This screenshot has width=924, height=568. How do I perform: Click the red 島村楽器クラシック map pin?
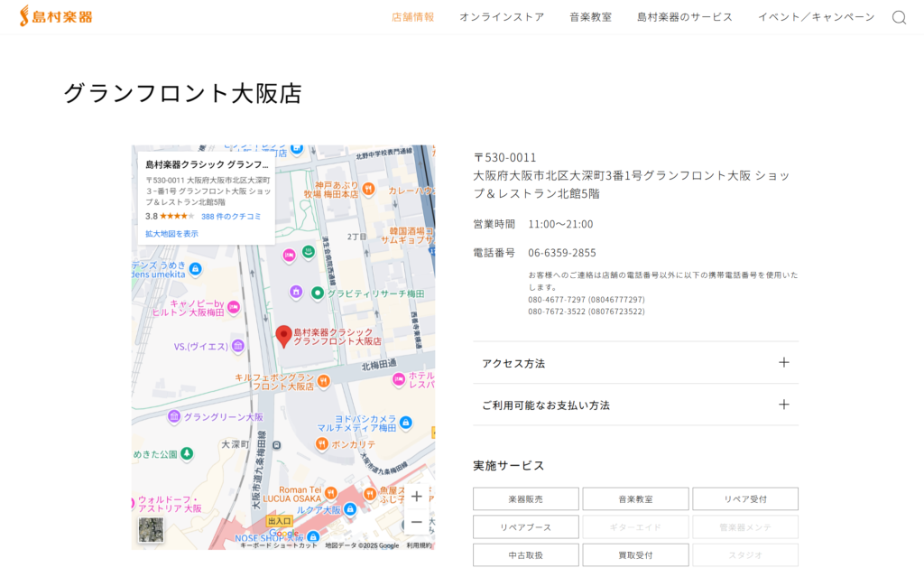[x=283, y=336]
